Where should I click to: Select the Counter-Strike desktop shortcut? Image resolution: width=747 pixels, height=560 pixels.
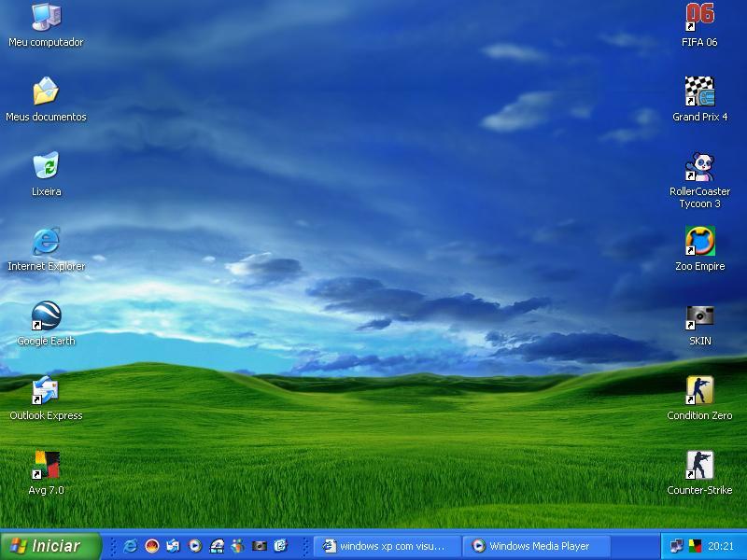pos(699,465)
